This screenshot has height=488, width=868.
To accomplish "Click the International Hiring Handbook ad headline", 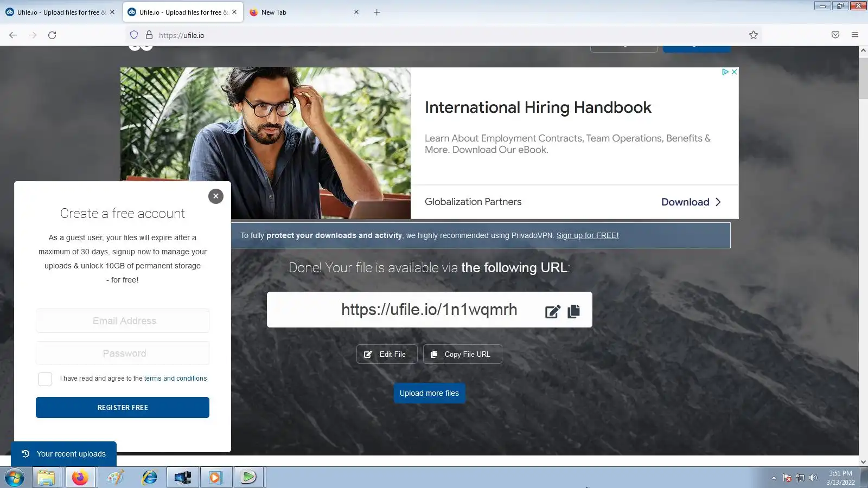I will pyautogui.click(x=538, y=107).
